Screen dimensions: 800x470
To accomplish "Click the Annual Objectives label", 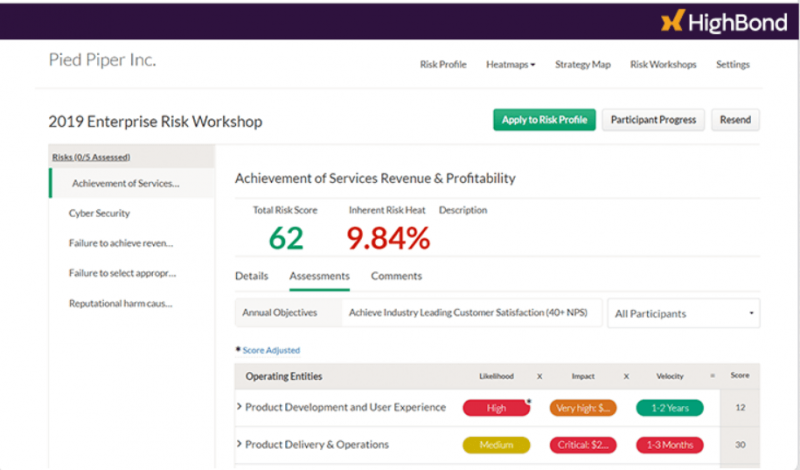I will pos(280,313).
